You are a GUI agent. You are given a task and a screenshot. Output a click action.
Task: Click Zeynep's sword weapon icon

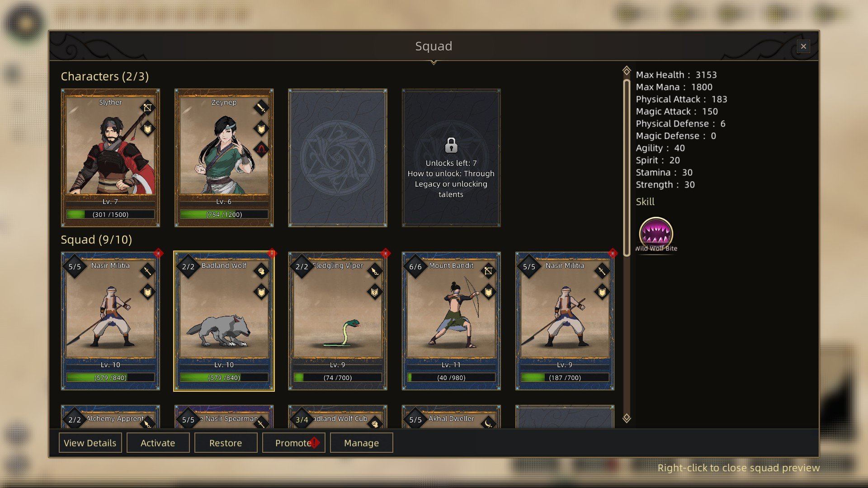coord(261,108)
